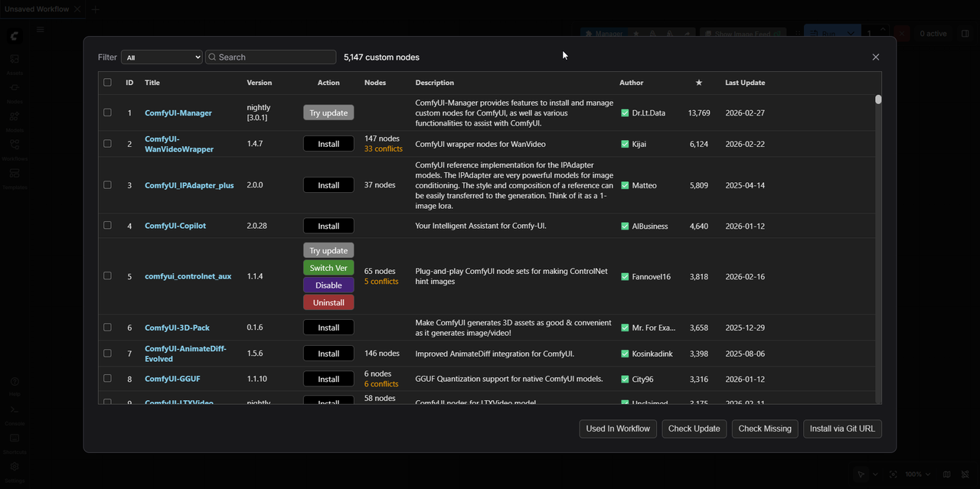Click the Used In Workflow button
The height and width of the screenshot is (489, 980).
[618, 429]
